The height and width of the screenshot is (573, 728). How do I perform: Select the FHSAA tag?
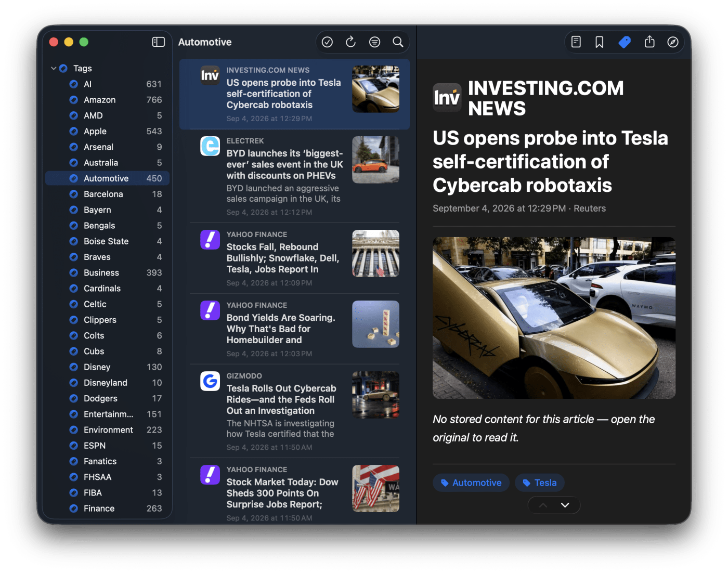tap(108, 477)
